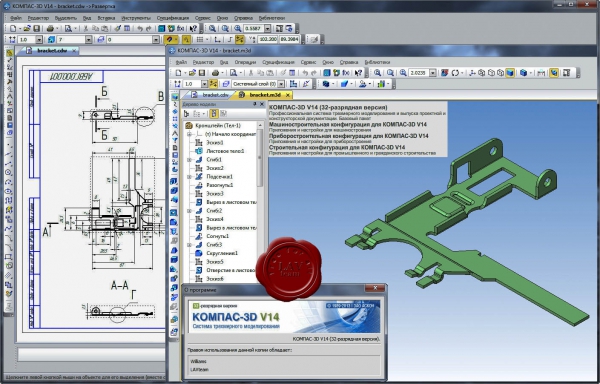The width and height of the screenshot is (600, 384).
Task: Click zoom-in magnifier before 2.0235 field
Action: pyautogui.click(x=403, y=73)
